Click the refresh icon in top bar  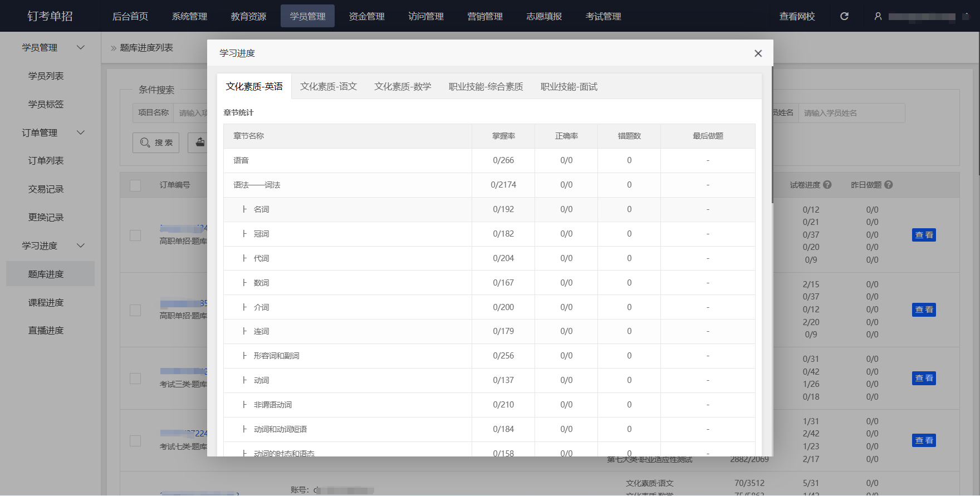[844, 16]
